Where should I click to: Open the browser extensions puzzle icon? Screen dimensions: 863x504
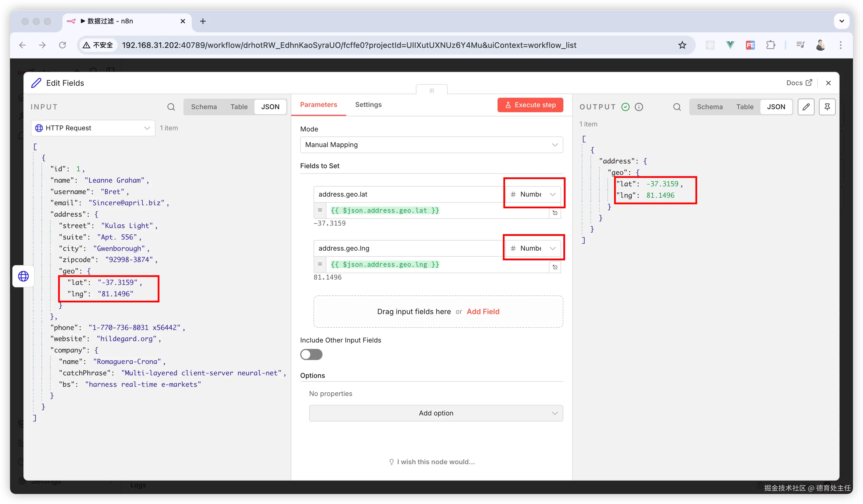[770, 45]
